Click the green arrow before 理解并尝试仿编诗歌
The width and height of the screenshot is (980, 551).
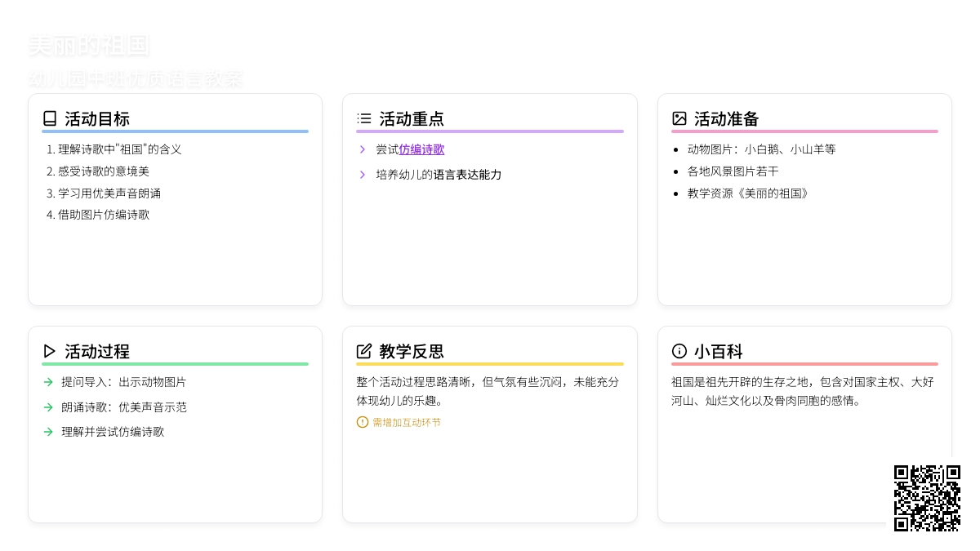pos(49,432)
